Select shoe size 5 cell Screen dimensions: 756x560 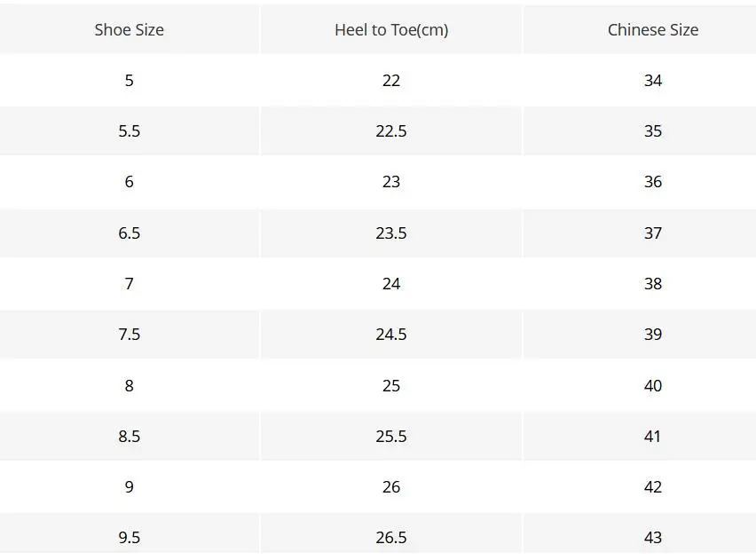130,81
